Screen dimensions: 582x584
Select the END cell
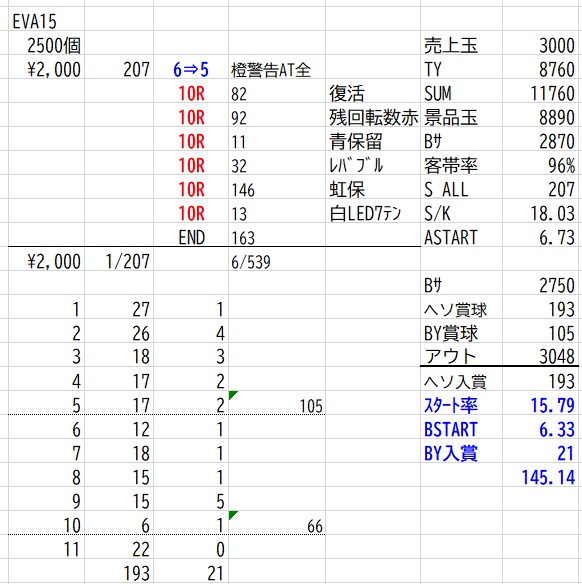pyautogui.click(x=192, y=238)
